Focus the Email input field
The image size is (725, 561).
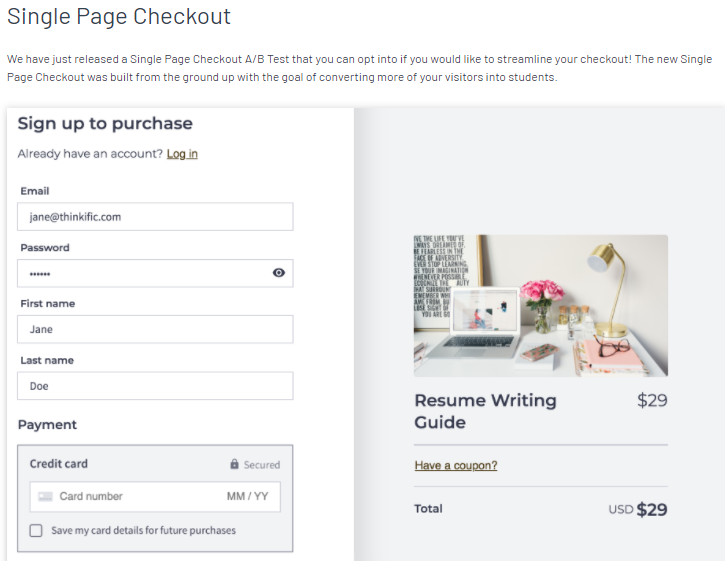[155, 216]
